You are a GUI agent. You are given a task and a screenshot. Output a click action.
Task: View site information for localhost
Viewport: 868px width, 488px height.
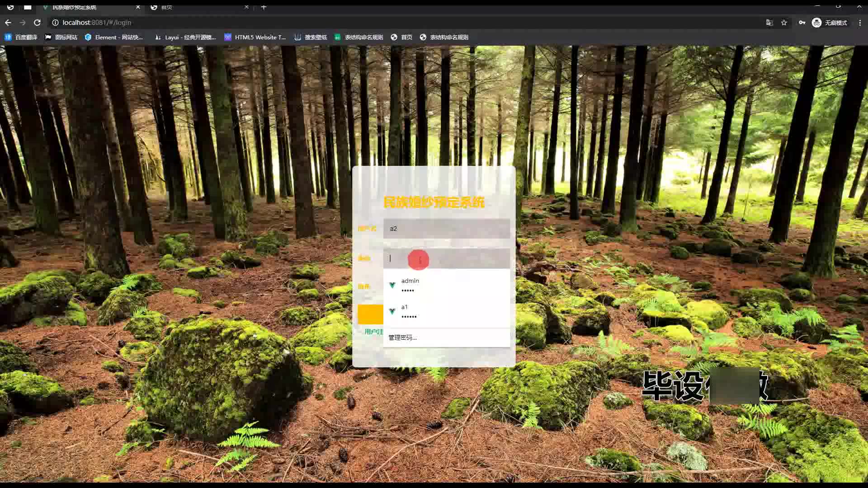(55, 23)
